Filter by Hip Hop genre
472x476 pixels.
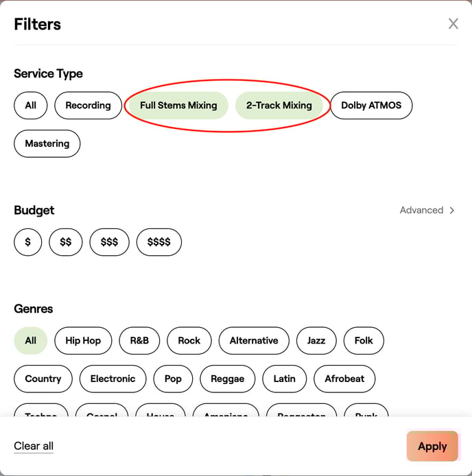(83, 341)
